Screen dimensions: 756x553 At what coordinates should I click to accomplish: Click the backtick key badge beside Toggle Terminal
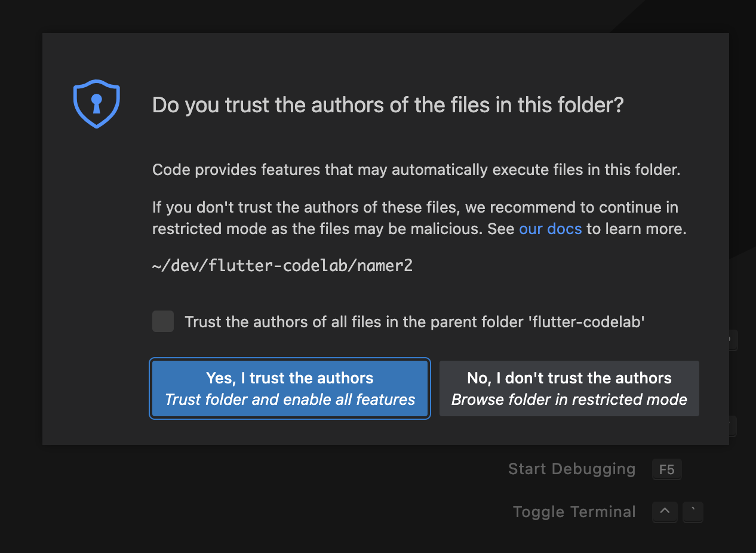pyautogui.click(x=693, y=512)
